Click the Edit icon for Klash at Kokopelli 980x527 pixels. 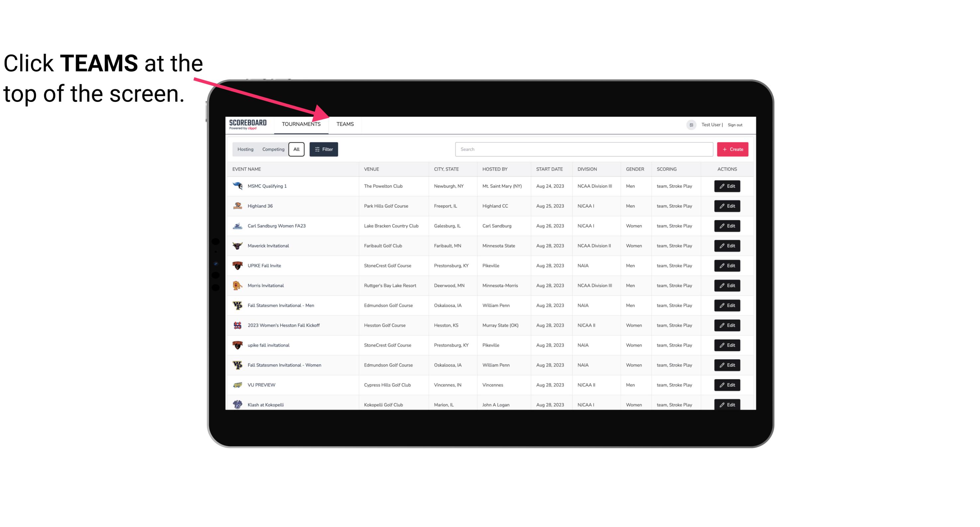727,404
